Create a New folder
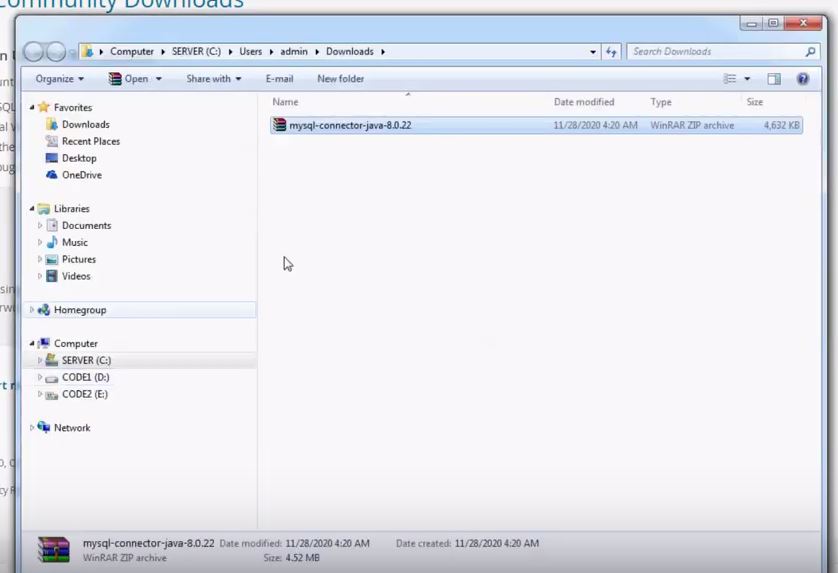 pyautogui.click(x=340, y=79)
